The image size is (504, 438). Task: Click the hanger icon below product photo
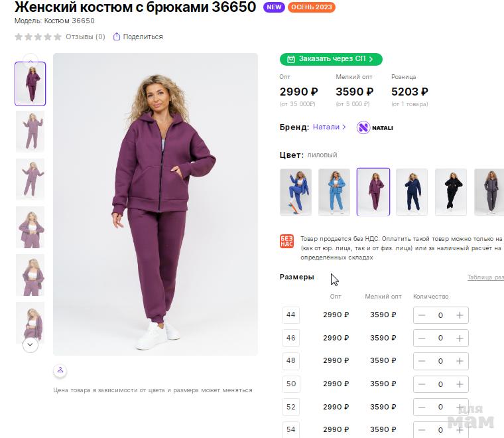click(x=60, y=370)
